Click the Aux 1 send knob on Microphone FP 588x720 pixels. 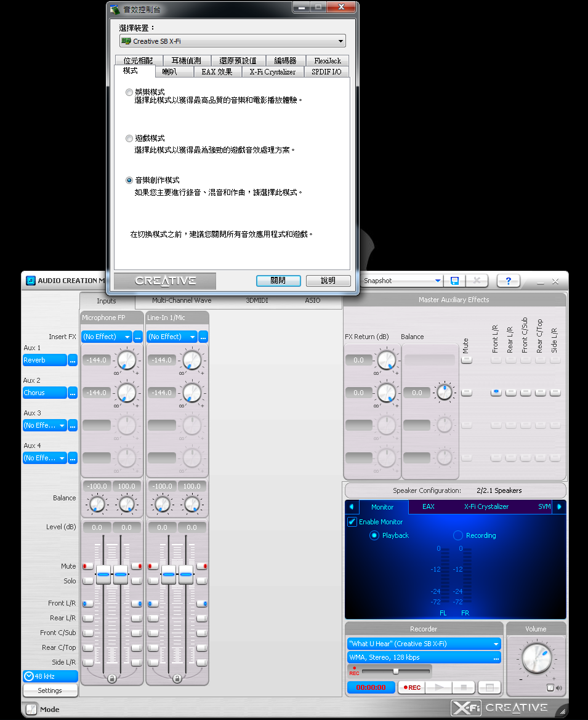coord(127,360)
